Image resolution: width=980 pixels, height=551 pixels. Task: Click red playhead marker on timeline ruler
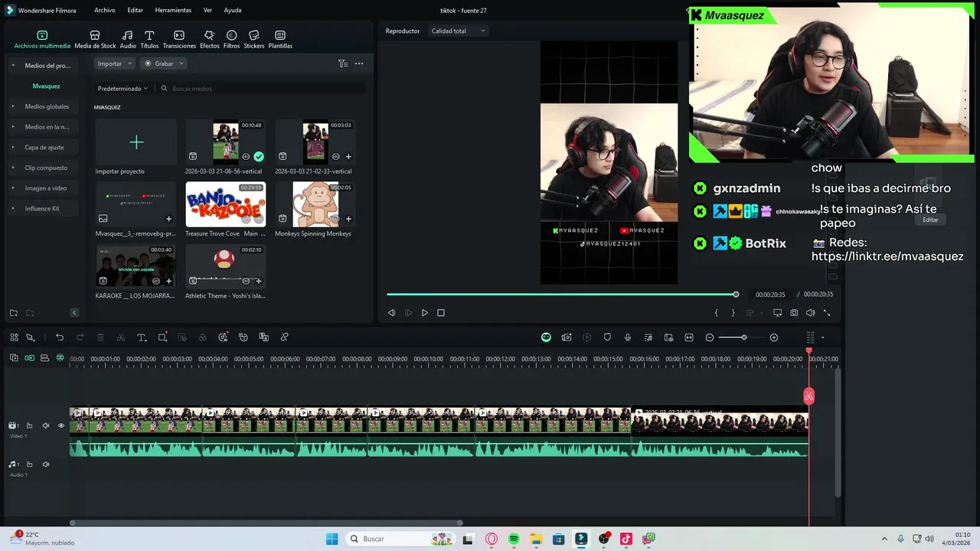pos(808,351)
